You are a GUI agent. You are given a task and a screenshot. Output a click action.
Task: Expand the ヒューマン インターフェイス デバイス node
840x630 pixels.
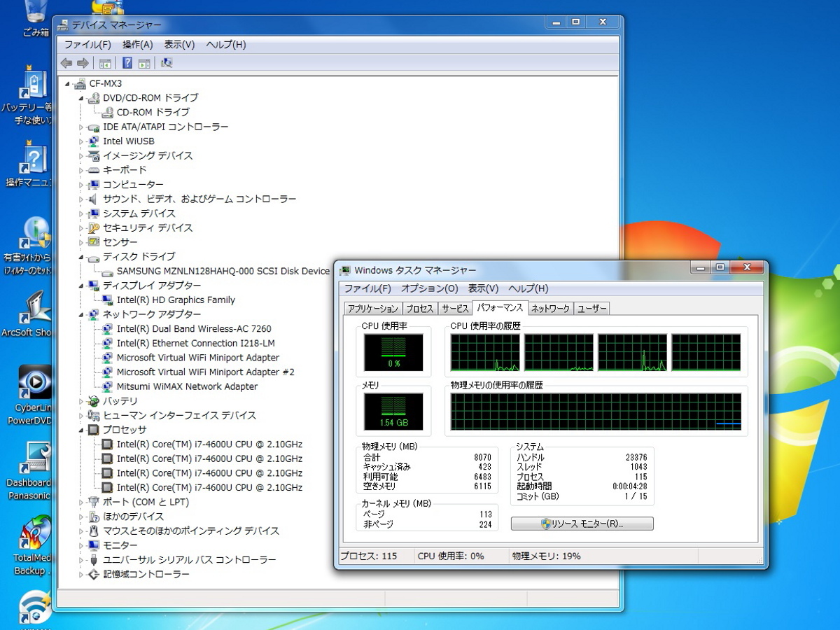click(81, 416)
